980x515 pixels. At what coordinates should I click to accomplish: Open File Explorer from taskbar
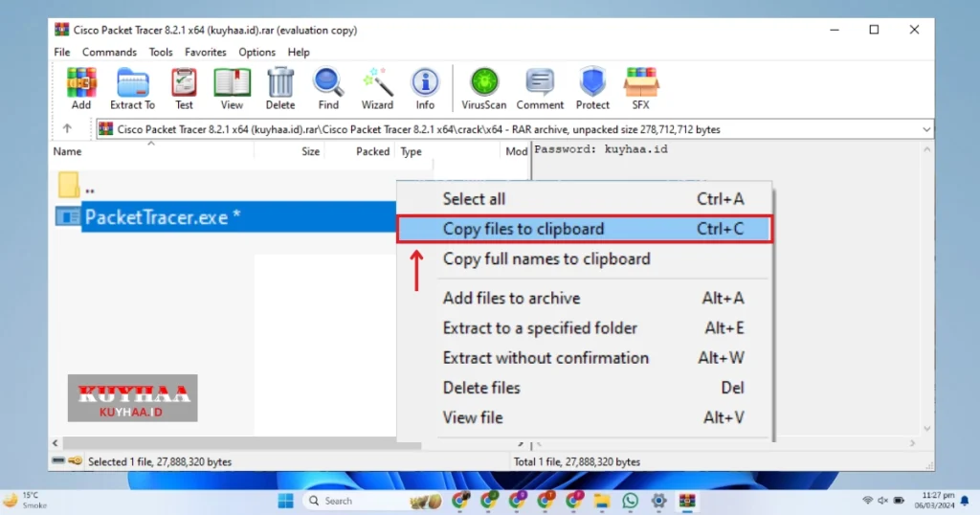(602, 501)
